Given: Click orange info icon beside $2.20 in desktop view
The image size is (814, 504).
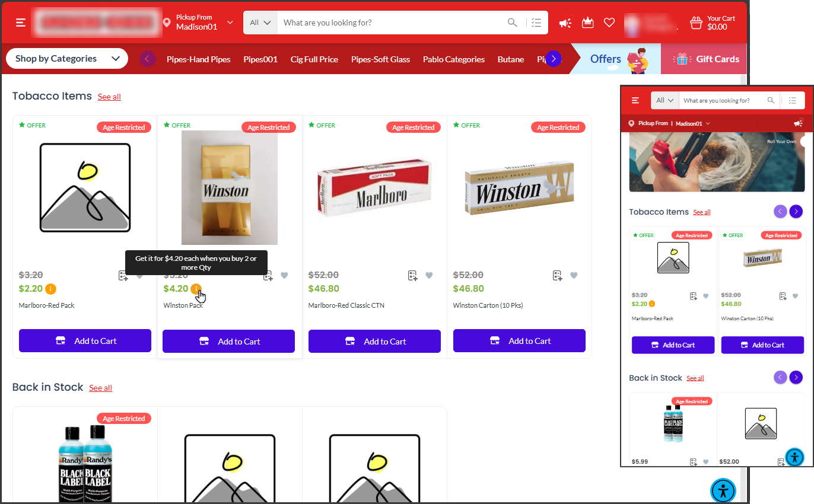Looking at the screenshot, I should pyautogui.click(x=50, y=289).
